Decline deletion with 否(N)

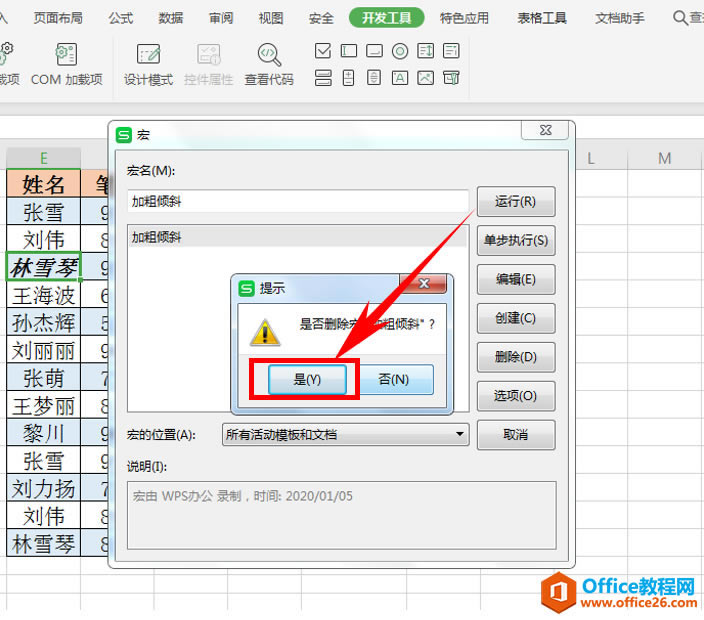tap(394, 379)
